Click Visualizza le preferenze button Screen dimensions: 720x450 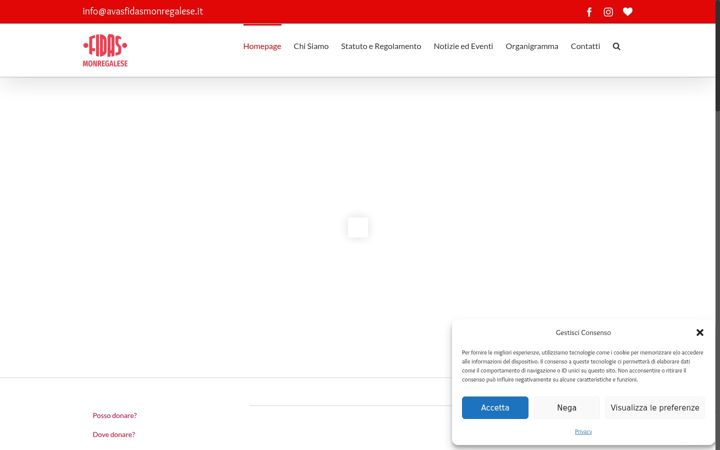655,408
